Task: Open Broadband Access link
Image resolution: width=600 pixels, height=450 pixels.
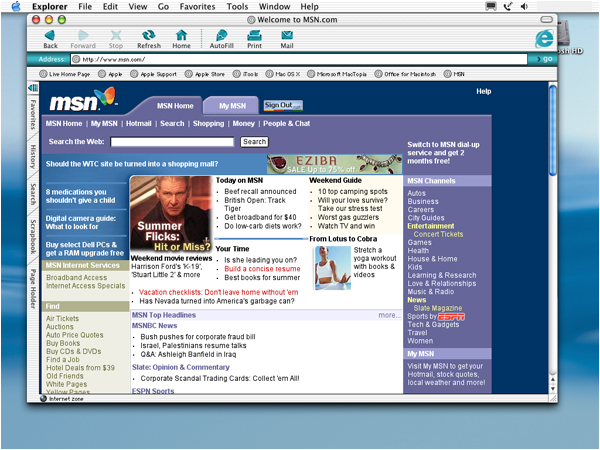Action: (x=77, y=277)
